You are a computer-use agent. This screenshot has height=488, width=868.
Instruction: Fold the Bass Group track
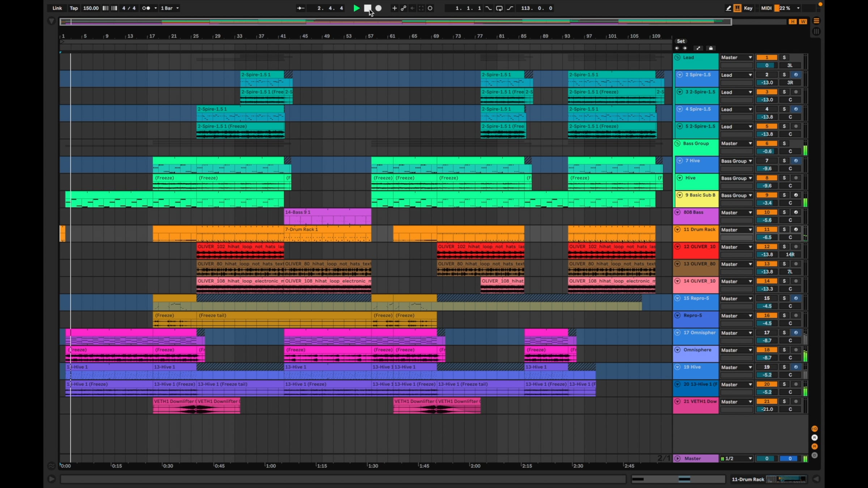(x=677, y=144)
